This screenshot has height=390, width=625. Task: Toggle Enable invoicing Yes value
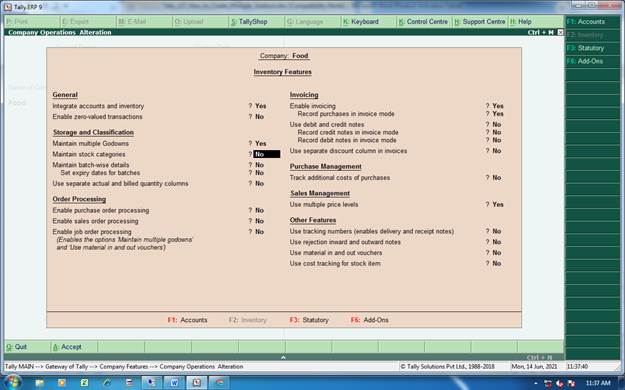tap(498, 106)
